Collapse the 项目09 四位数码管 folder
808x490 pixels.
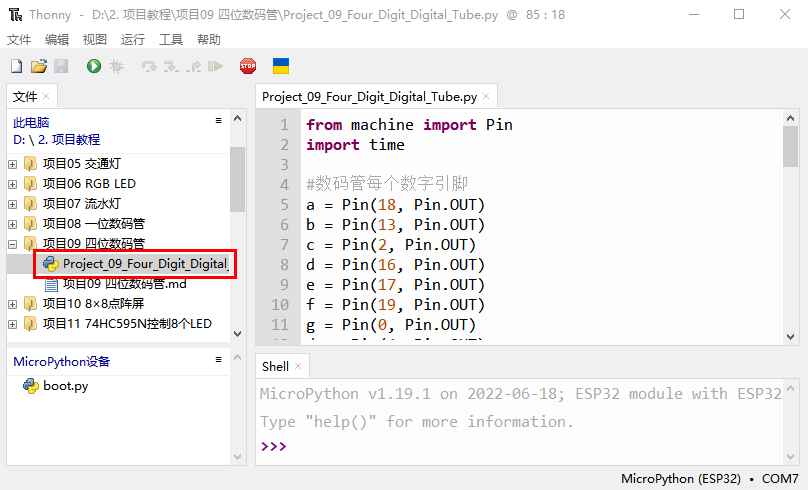[x=12, y=244]
